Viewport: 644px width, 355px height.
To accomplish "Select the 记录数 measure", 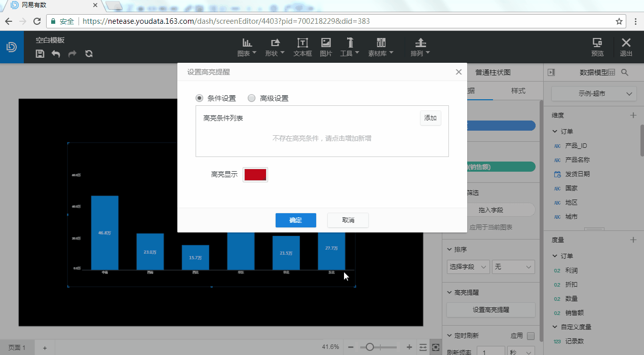I will click(575, 341).
